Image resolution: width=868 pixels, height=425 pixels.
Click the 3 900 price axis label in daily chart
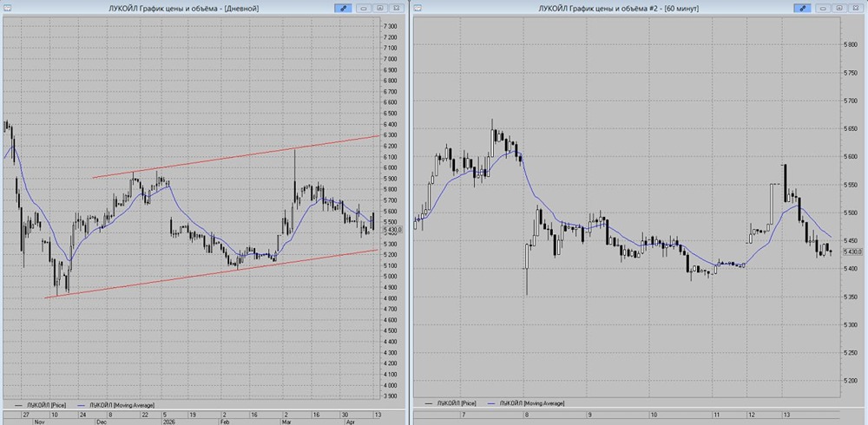tap(391, 396)
